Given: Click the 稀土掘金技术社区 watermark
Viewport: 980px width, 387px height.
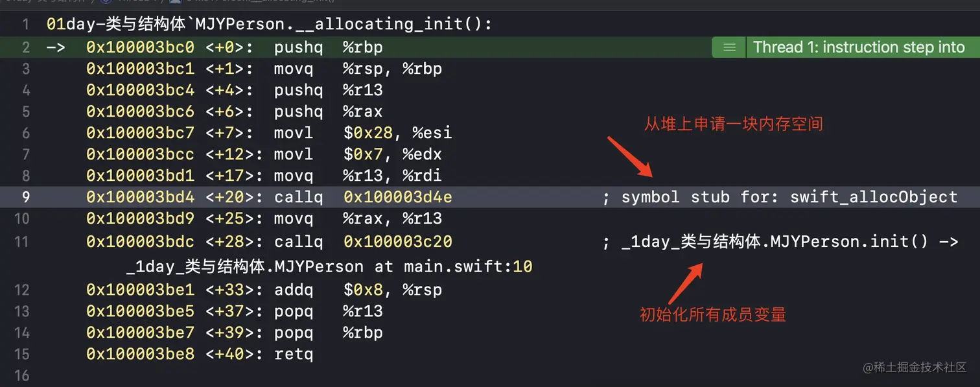Looking at the screenshot, I should [x=915, y=367].
